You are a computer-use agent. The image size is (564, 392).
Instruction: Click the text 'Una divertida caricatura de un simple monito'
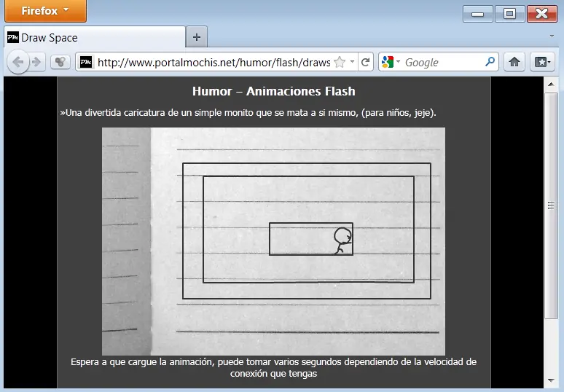click(158, 112)
